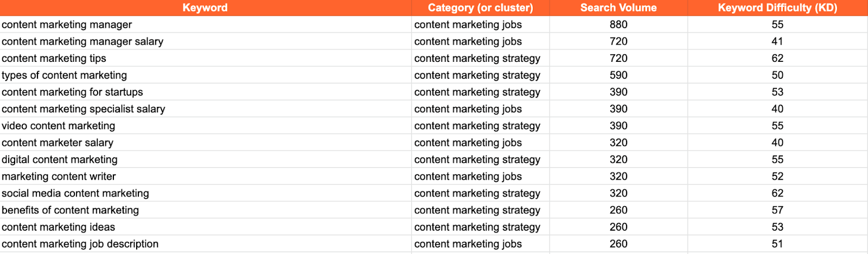Screen dimensions: 868x254
Task: Click the search volume cell showing 590
Action: 618,75
